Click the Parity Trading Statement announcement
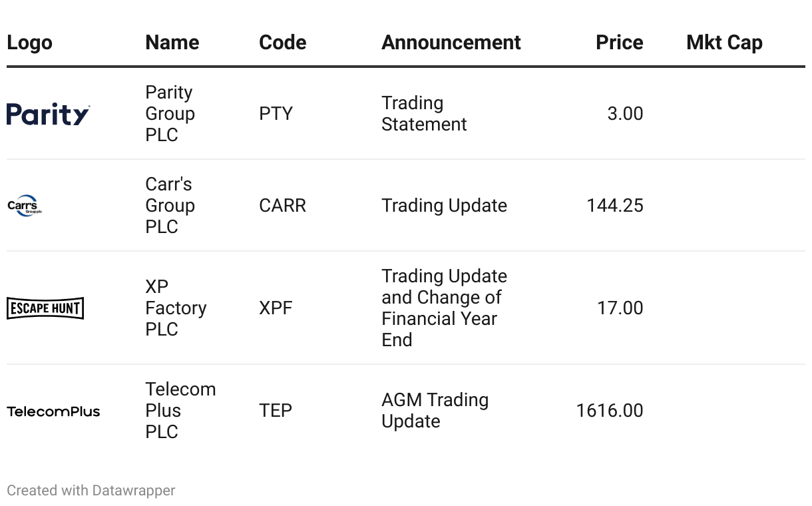812x506 pixels. 424,114
